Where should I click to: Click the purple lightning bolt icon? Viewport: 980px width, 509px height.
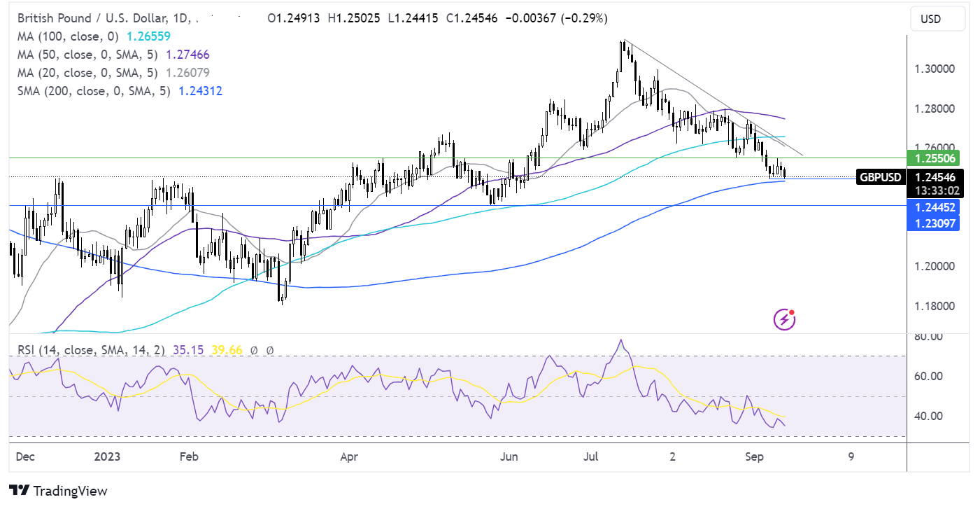coord(784,319)
